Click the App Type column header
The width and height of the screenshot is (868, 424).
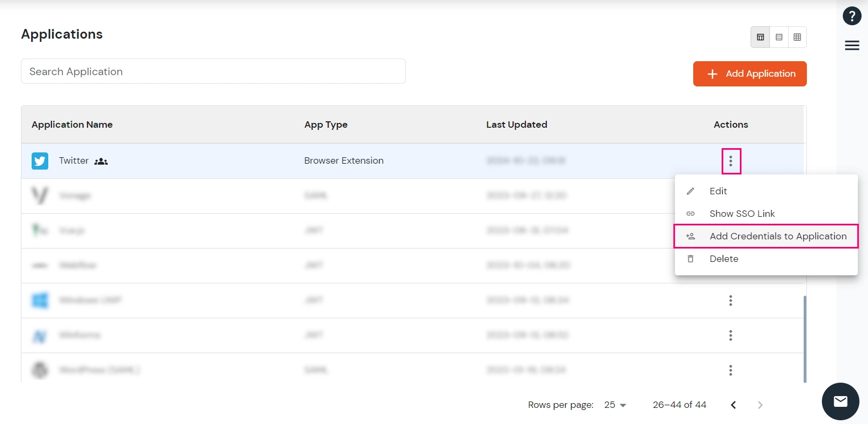tap(326, 125)
